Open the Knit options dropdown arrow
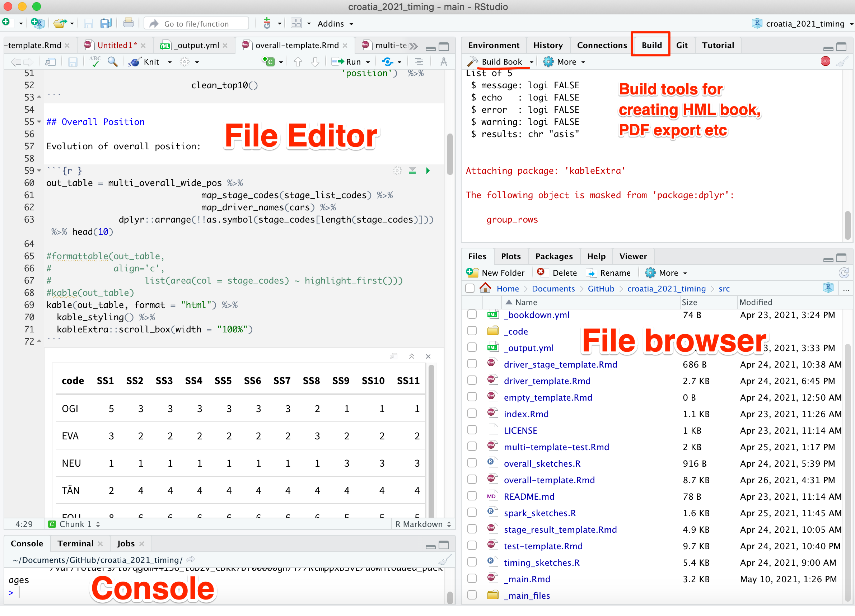The image size is (855, 616). pyautogui.click(x=170, y=62)
